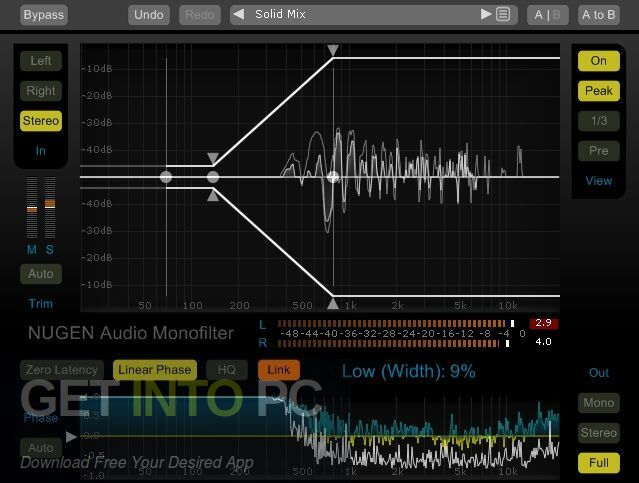Open the preset list menu icon
This screenshot has width=639, height=483.
pos(503,15)
